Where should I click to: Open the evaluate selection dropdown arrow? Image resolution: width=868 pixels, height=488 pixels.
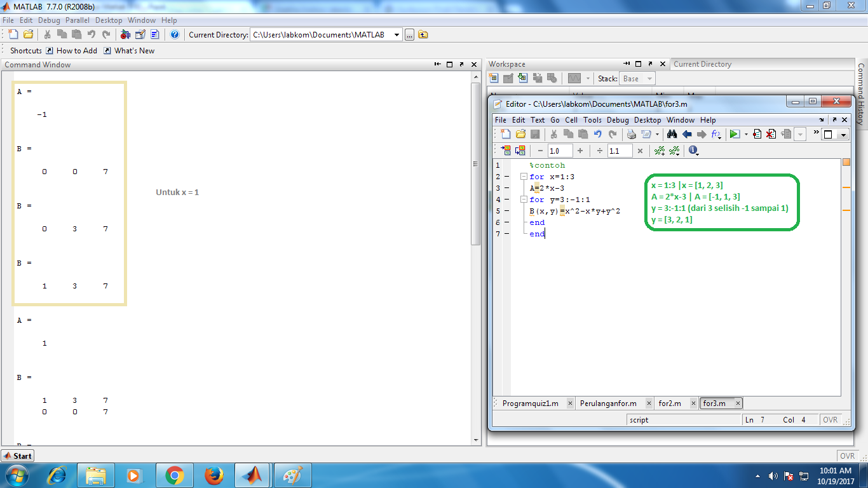745,134
